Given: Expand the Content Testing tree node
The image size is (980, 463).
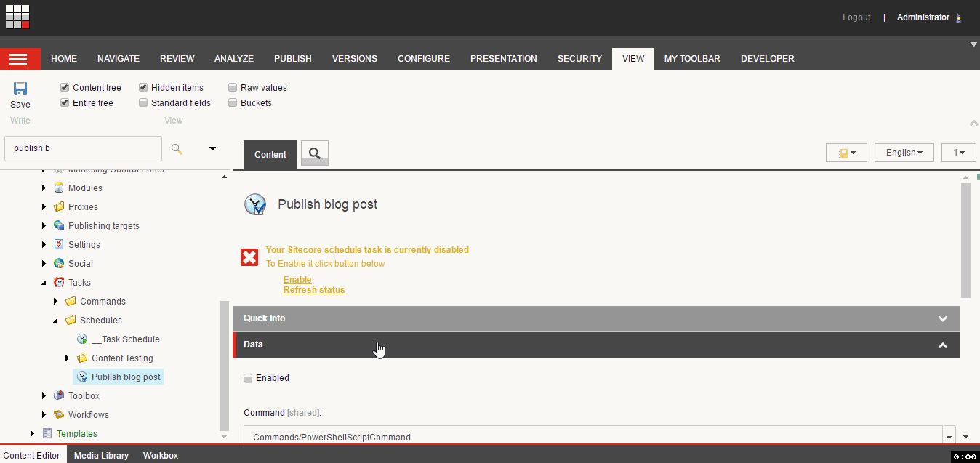Looking at the screenshot, I should 68,358.
